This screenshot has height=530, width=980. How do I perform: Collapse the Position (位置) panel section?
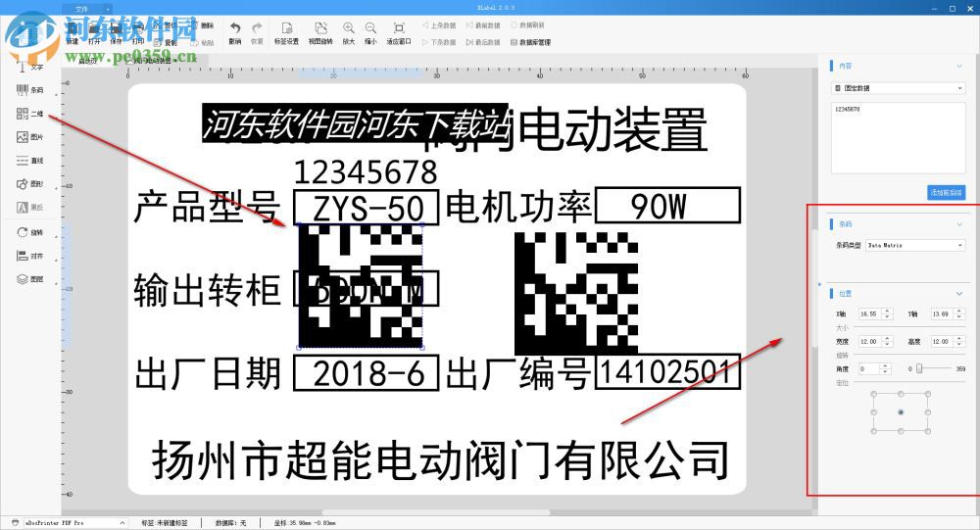[x=959, y=293]
